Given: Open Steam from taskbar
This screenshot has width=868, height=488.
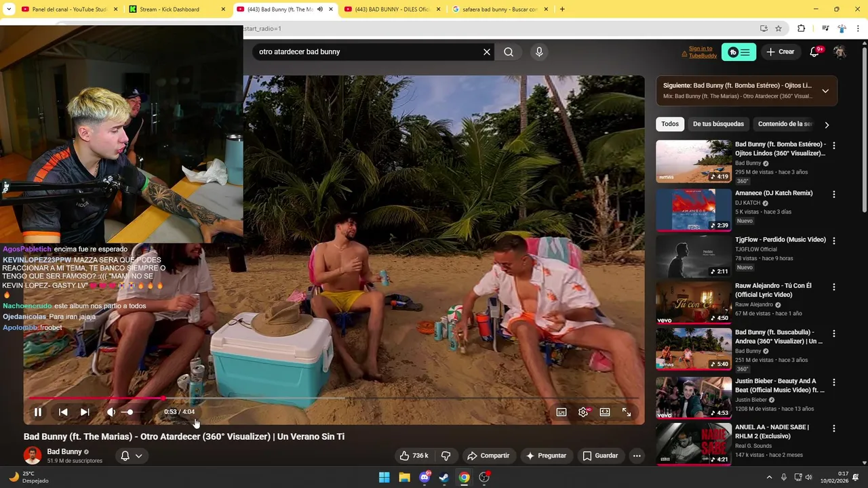Looking at the screenshot, I should (x=444, y=477).
